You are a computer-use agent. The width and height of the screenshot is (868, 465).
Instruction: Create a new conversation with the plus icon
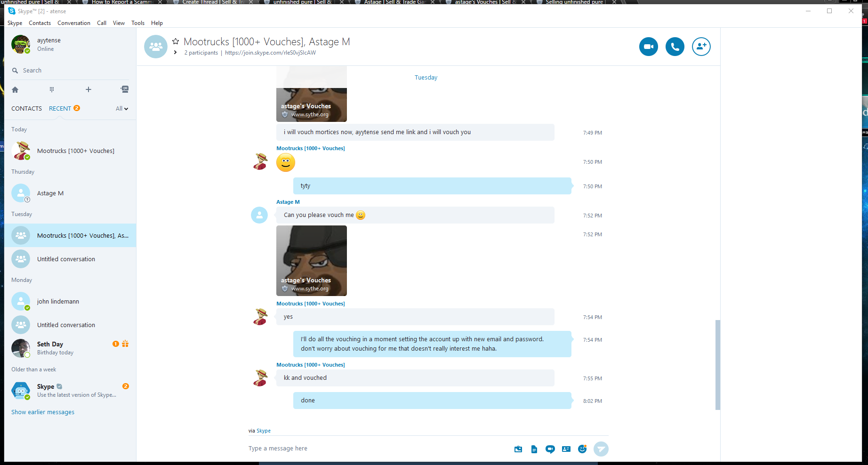click(88, 89)
